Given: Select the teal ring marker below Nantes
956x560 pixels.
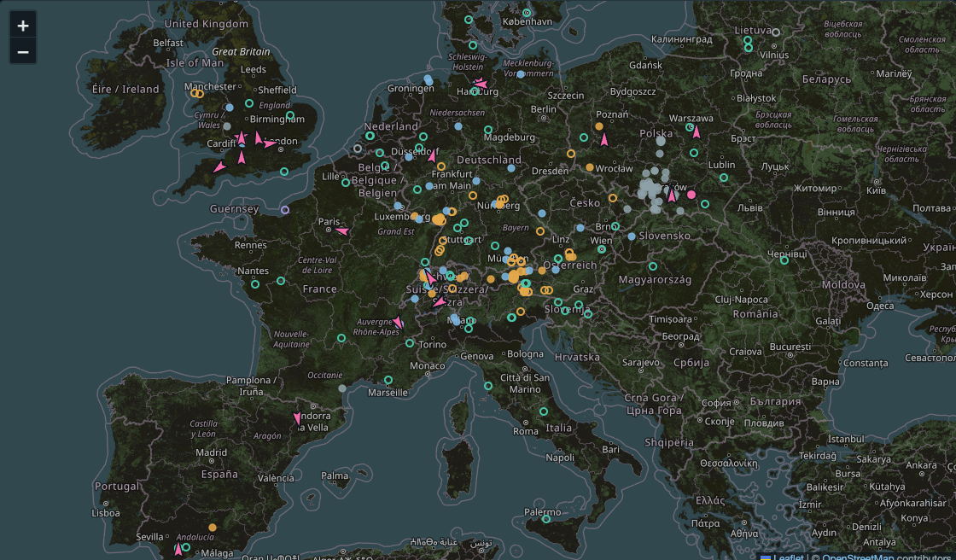Looking at the screenshot, I should click(255, 284).
